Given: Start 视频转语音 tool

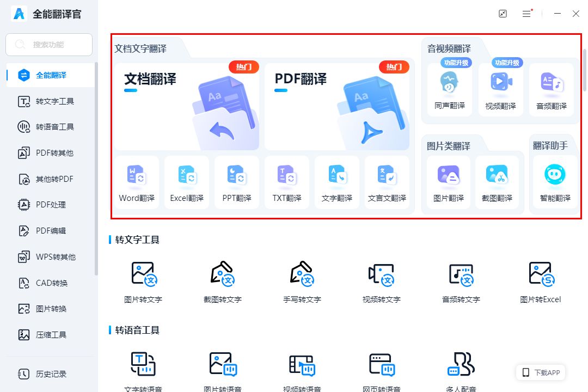Looking at the screenshot, I should tap(302, 371).
